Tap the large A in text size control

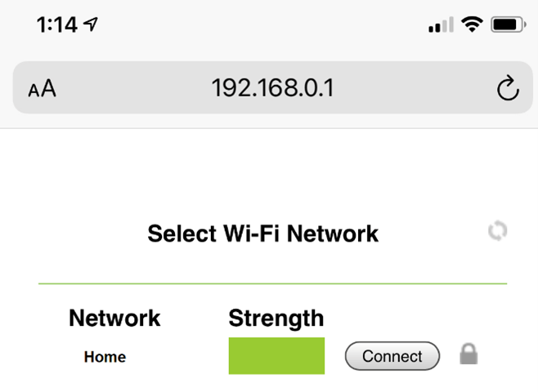point(48,87)
